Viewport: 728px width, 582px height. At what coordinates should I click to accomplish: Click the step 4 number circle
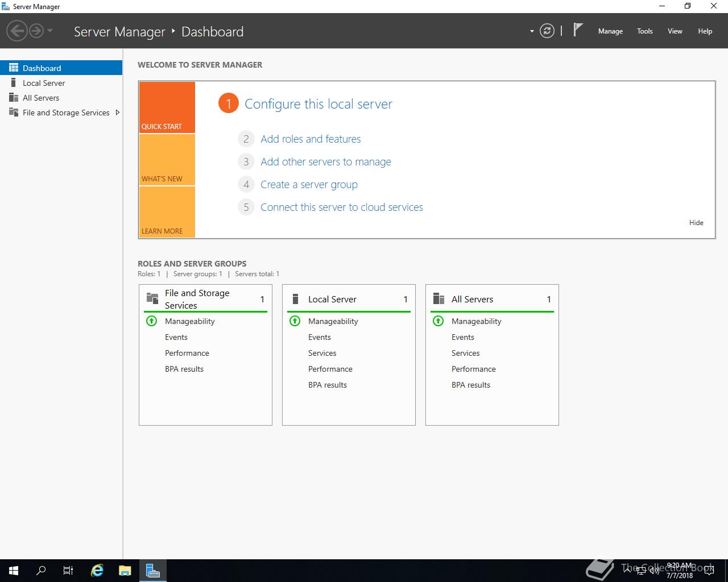246,184
